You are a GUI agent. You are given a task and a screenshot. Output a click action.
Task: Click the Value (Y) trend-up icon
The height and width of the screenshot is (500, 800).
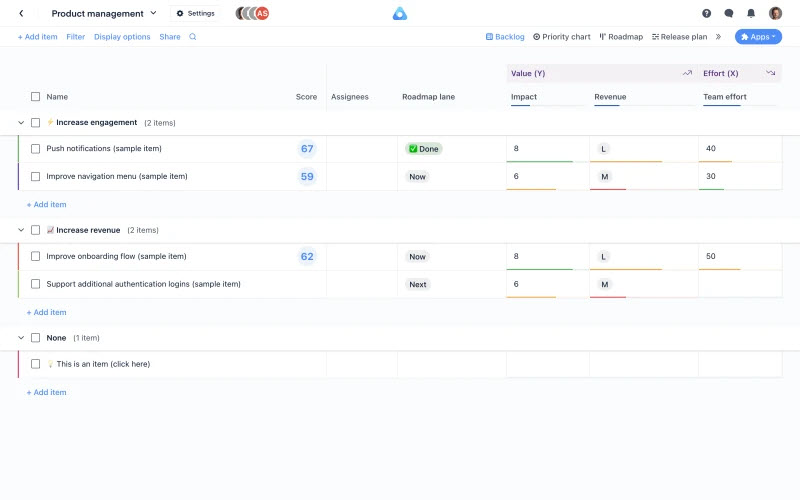click(x=687, y=73)
